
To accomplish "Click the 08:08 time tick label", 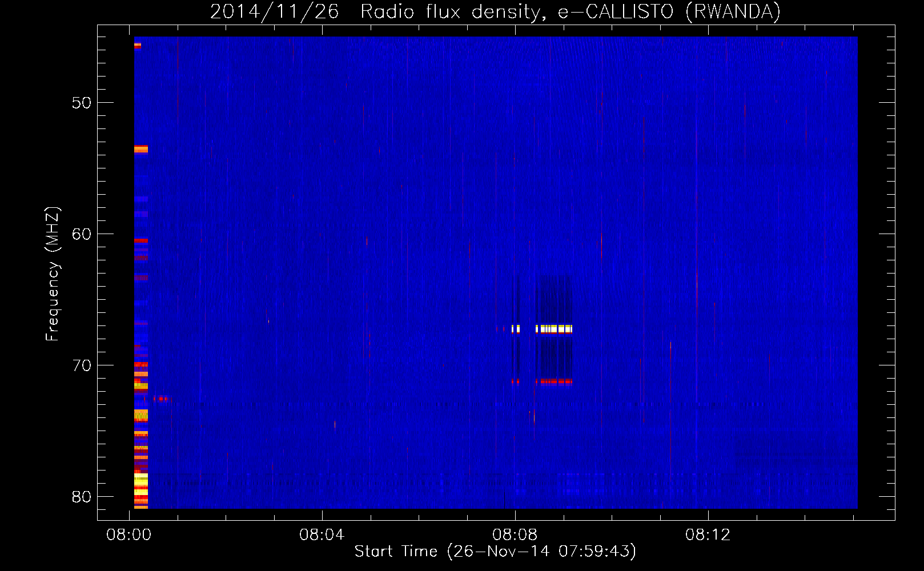I will 515,535.
